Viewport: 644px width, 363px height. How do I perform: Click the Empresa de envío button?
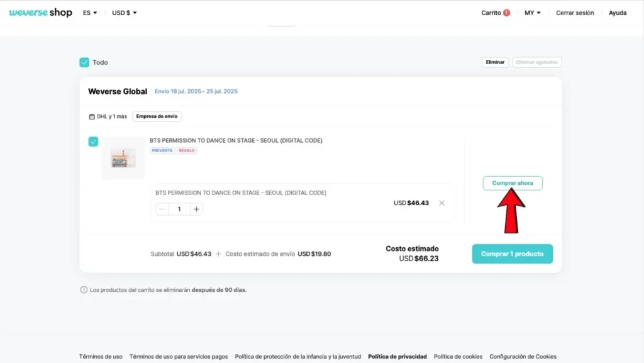click(x=157, y=116)
